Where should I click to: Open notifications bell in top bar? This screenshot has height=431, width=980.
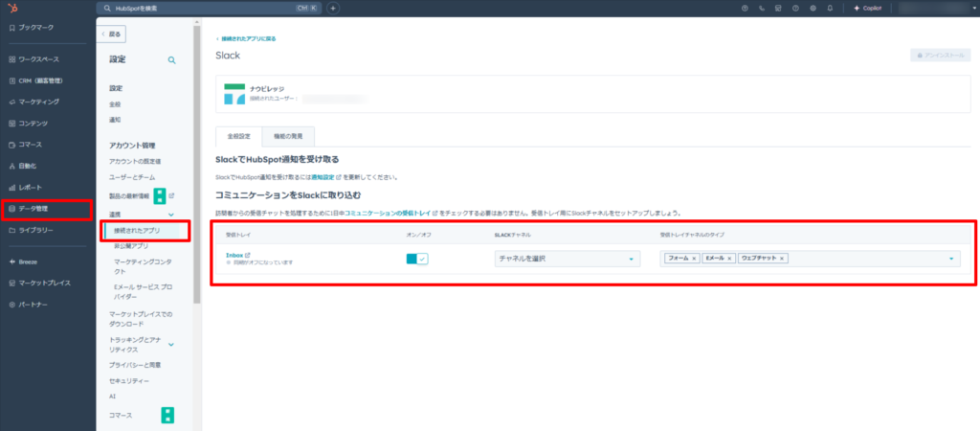tap(830, 8)
